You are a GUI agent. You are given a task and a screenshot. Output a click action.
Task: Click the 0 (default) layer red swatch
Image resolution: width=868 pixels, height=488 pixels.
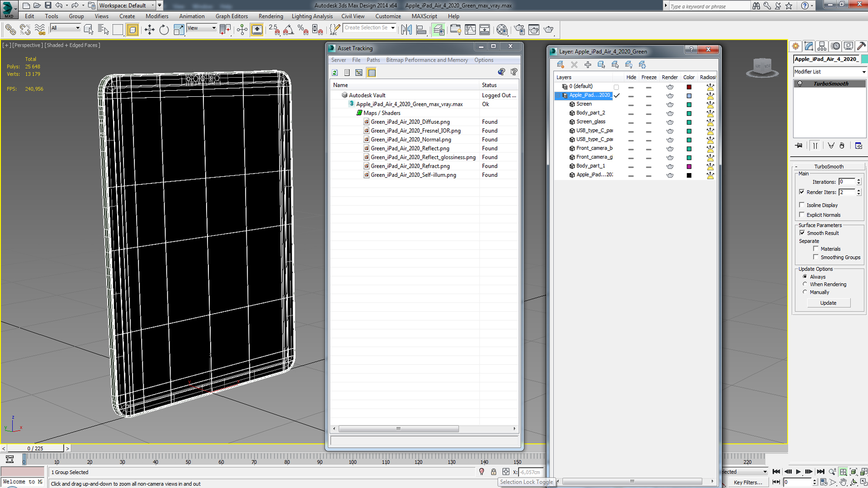tap(689, 87)
